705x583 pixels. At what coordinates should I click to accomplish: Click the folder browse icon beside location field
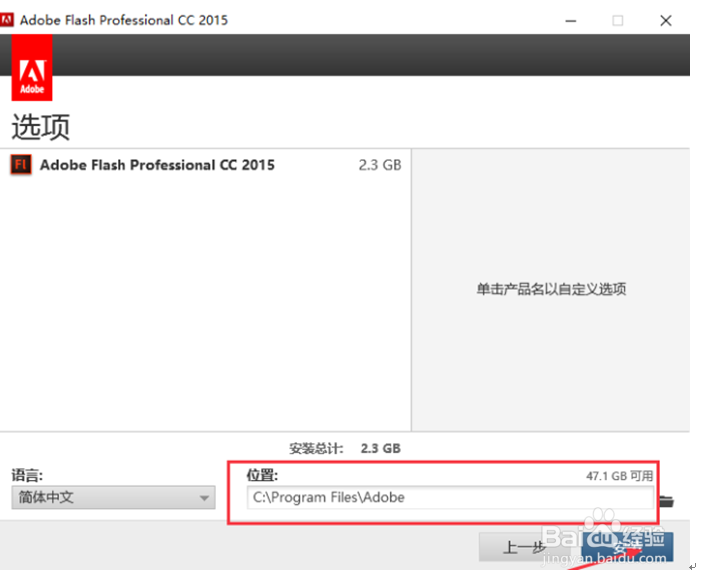[x=666, y=501]
